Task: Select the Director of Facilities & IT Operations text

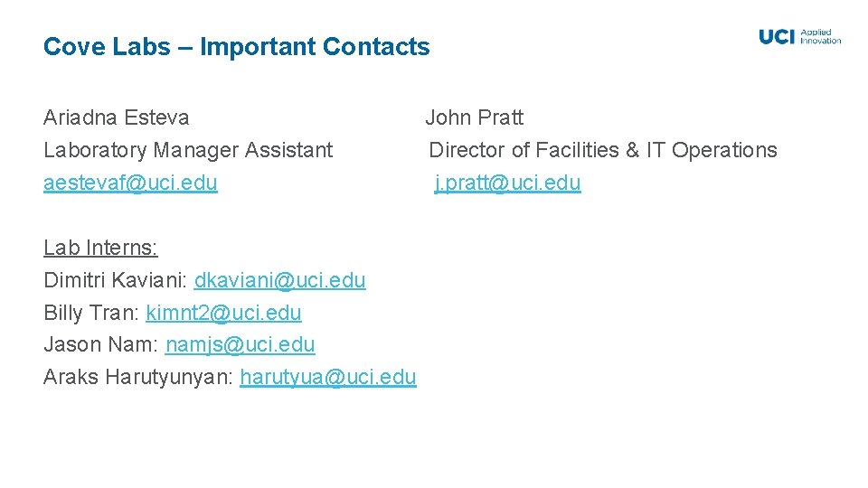Action: coord(602,150)
